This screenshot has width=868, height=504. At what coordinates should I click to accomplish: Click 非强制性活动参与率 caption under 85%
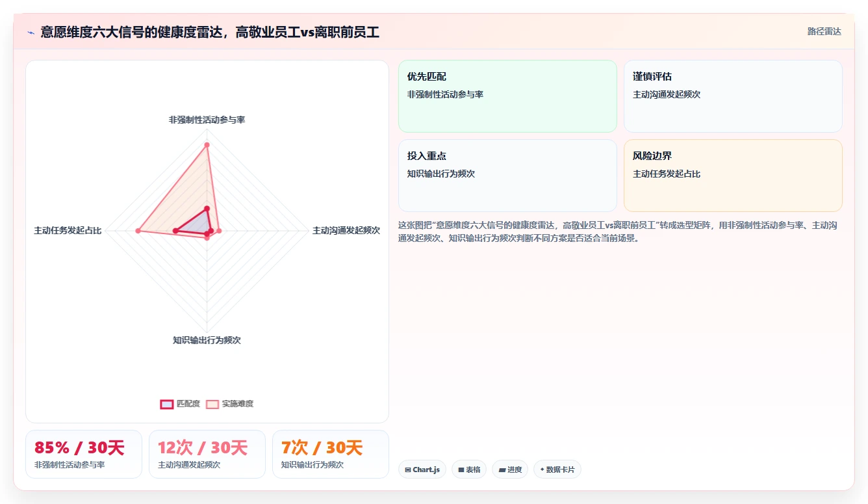[70, 465]
